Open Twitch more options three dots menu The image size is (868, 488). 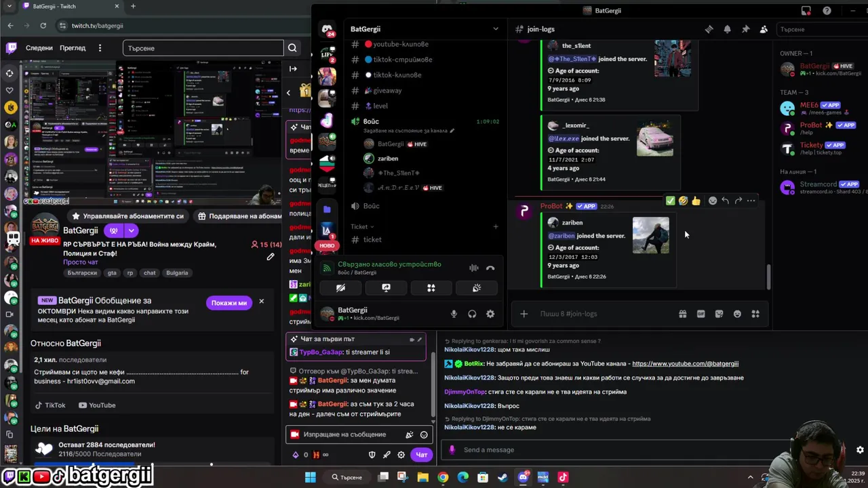tap(100, 48)
